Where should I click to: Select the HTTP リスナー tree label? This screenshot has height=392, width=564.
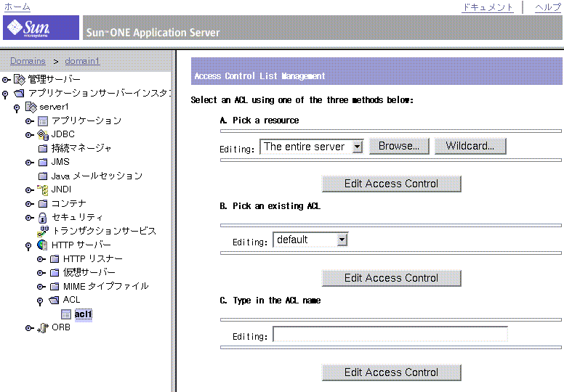[93, 258]
